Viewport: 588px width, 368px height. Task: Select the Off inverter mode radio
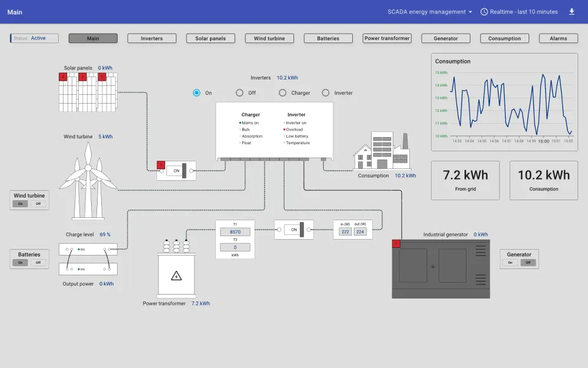[239, 93]
